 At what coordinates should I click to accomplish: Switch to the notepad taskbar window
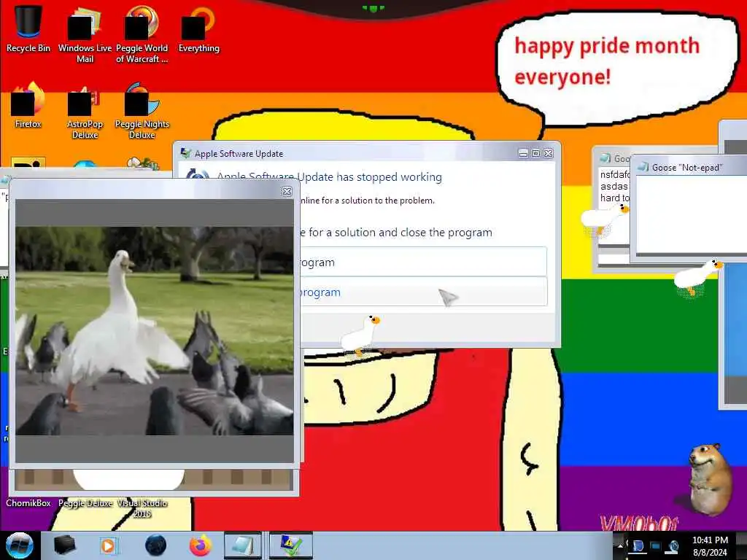243,545
